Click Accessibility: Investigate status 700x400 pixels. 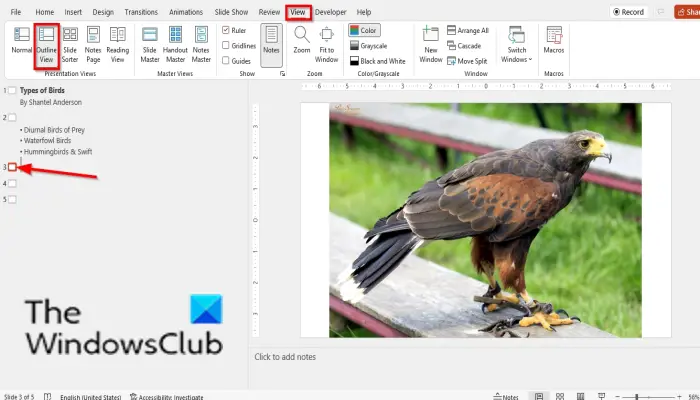point(167,397)
